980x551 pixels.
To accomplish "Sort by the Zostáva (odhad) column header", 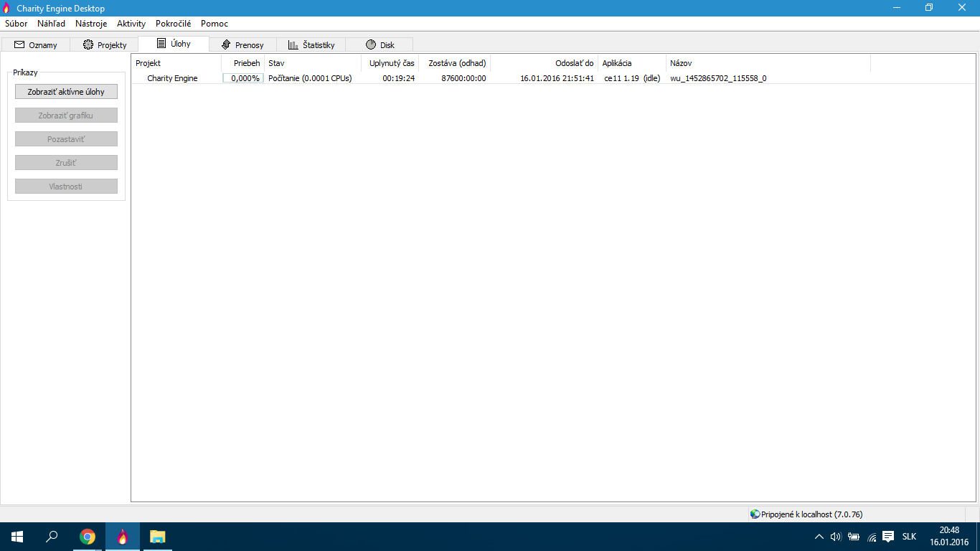I will 455,63.
